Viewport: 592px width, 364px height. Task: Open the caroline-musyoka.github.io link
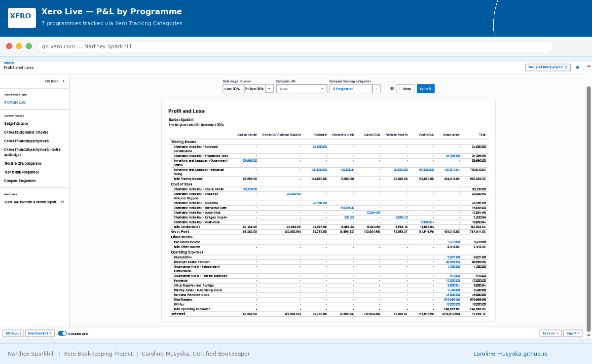[511, 354]
